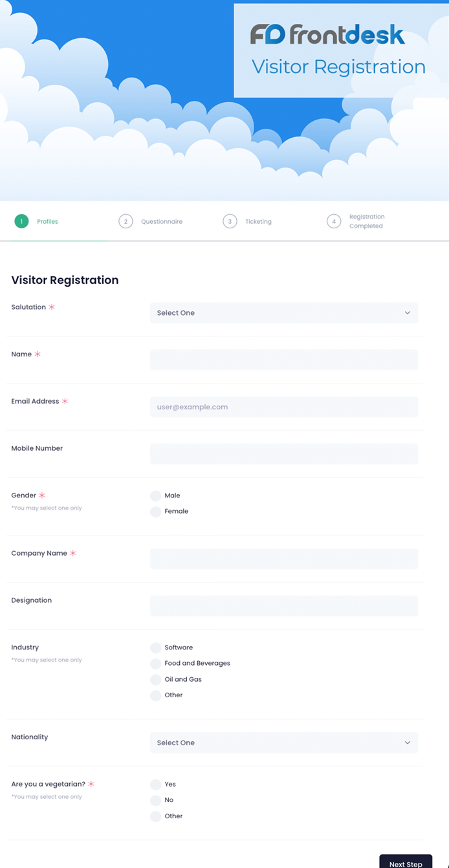
Task: Click the Salutation field label
Action: coord(28,307)
